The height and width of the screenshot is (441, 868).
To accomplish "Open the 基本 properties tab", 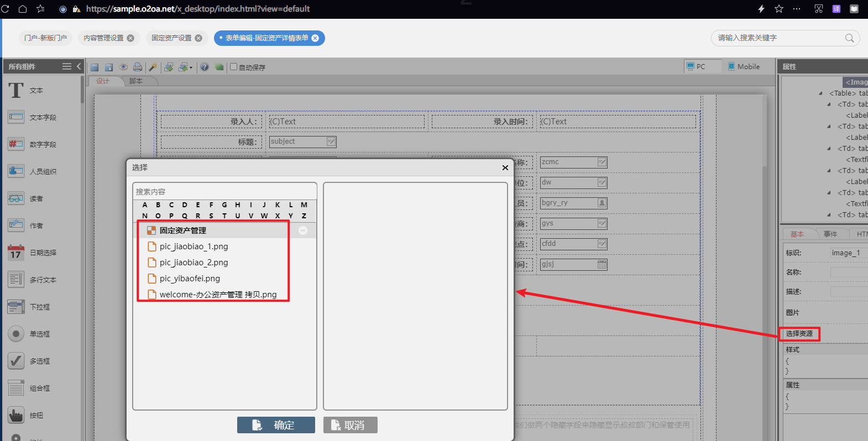I will [797, 234].
